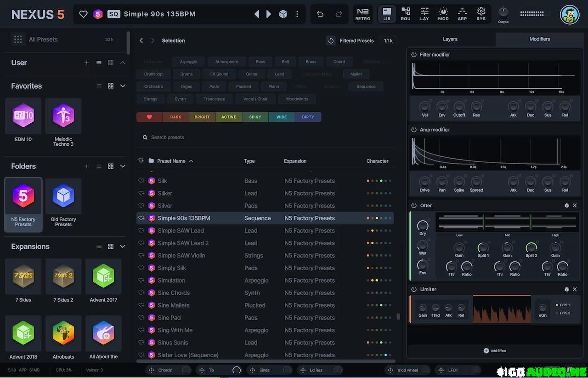
Task: Randomize the Limiter effect with dice icon
Action: (566, 289)
